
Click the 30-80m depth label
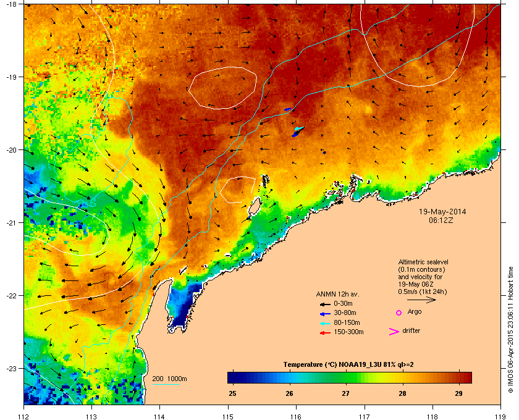click(345, 313)
